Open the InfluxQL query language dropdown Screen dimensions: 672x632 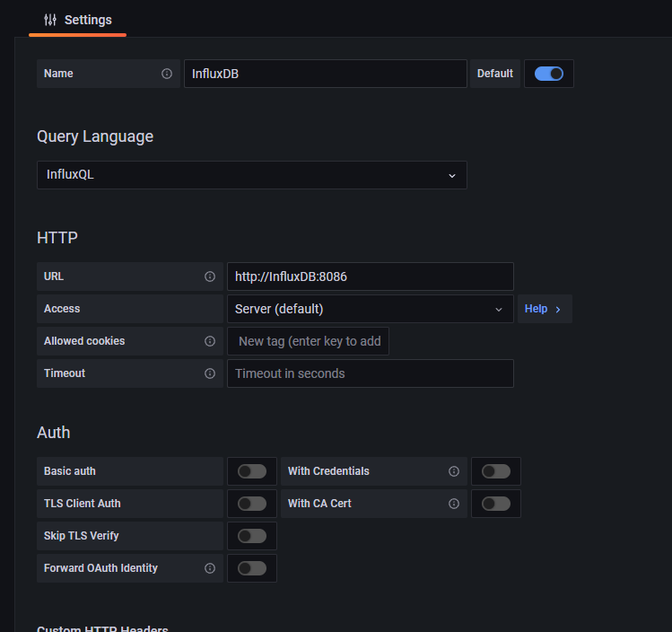tap(252, 175)
